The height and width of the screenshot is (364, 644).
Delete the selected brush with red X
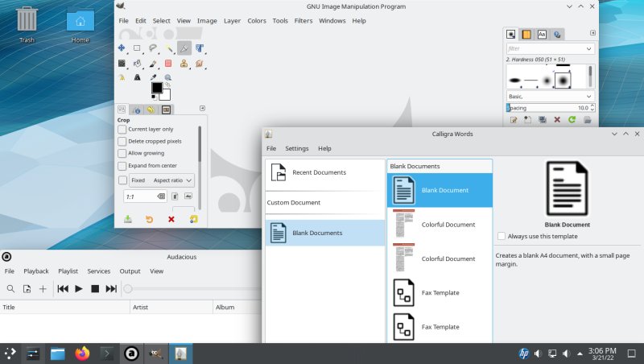[x=556, y=120]
